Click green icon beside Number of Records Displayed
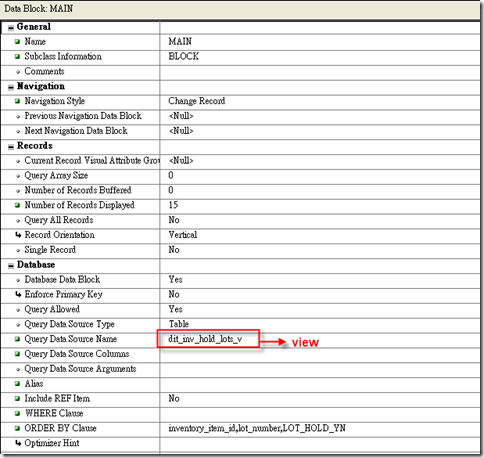Image resolution: width=484 pixels, height=458 pixels. 18,205
